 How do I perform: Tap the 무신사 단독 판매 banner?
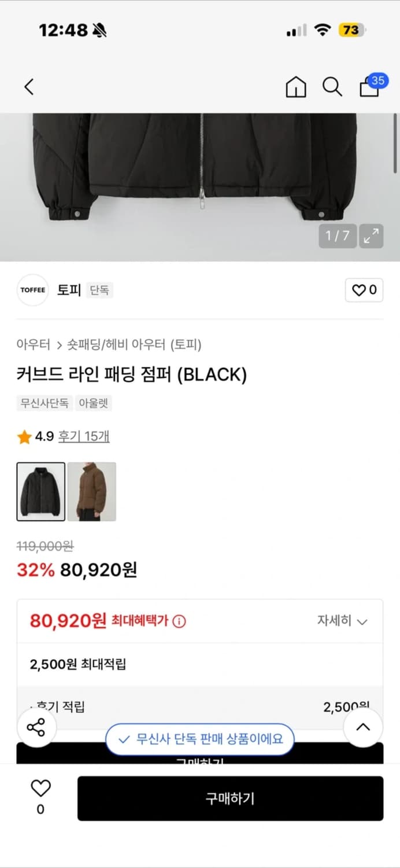pyautogui.click(x=200, y=740)
